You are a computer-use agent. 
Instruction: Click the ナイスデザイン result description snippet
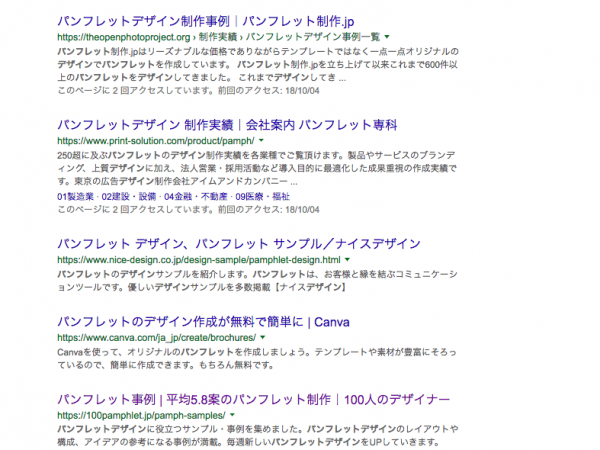coord(257,280)
